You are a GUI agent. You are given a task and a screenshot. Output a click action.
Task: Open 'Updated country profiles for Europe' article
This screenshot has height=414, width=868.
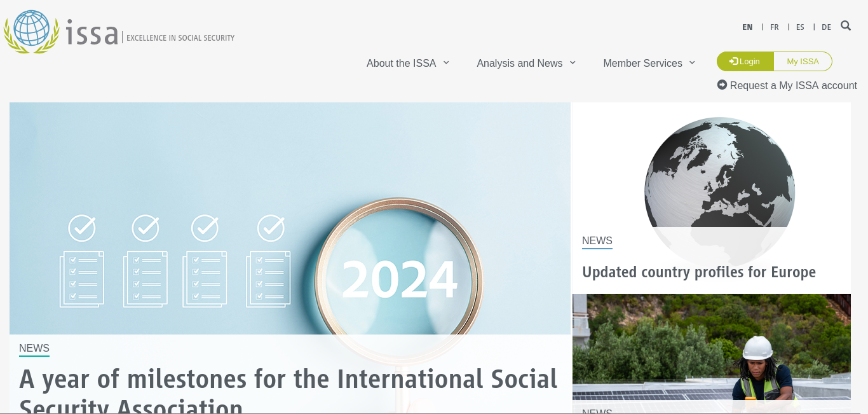699,272
